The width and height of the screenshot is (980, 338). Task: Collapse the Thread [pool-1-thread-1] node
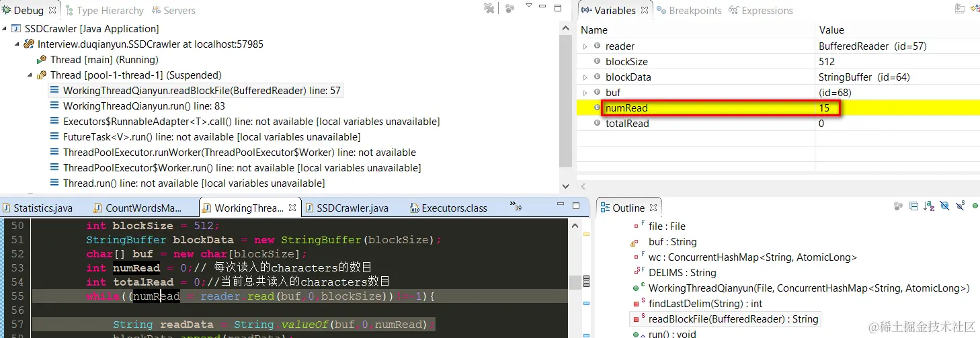tap(30, 75)
